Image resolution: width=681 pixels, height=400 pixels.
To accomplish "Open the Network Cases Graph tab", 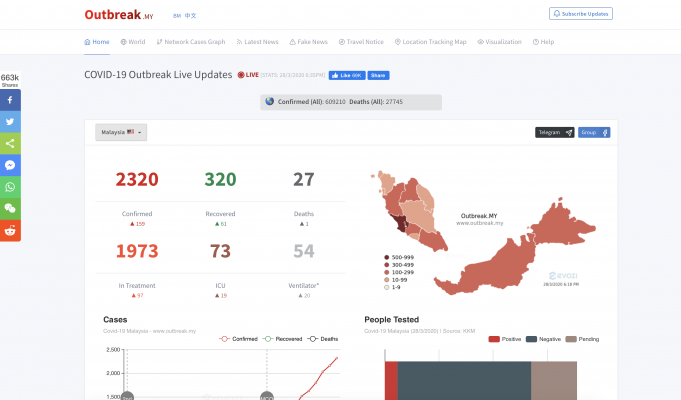I will tap(191, 42).
